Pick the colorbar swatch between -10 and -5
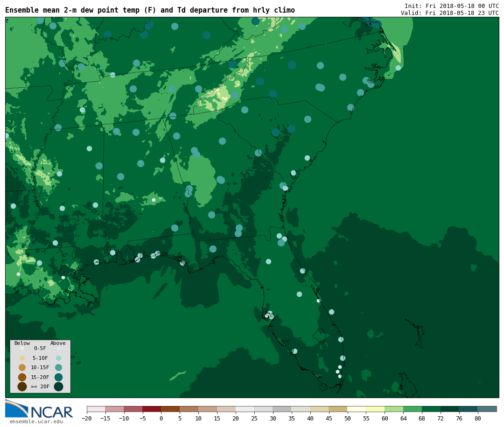Viewport: 504px width, 427px height. 133,409
